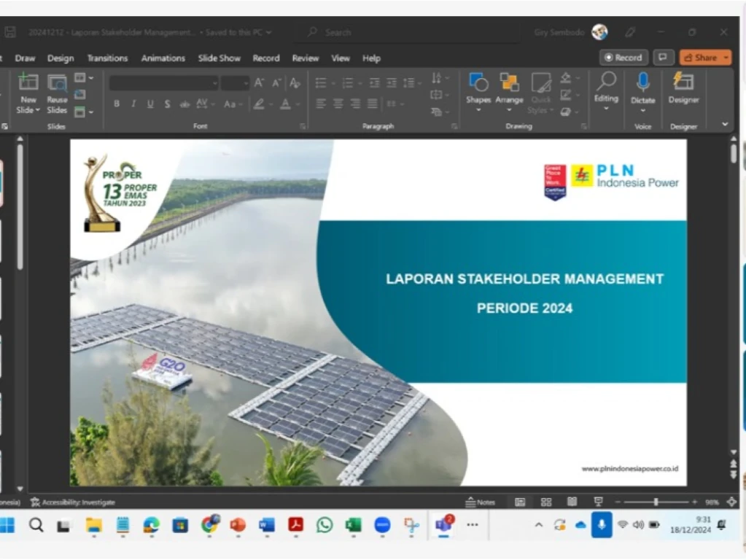
Task: Toggle Italic text formatting
Action: [x=133, y=104]
